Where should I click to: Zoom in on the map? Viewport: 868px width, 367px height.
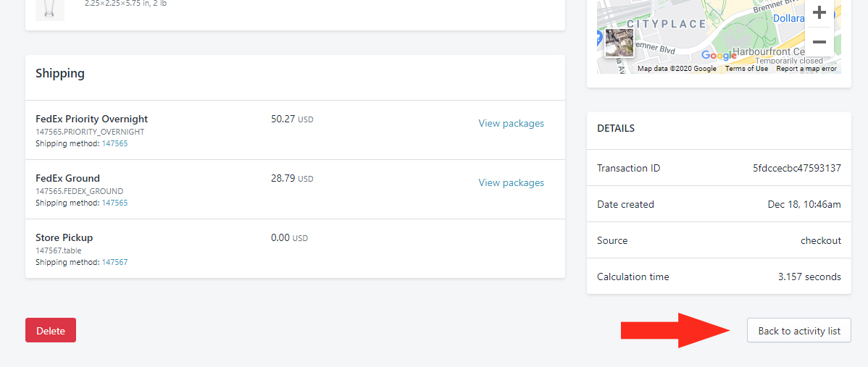click(819, 13)
